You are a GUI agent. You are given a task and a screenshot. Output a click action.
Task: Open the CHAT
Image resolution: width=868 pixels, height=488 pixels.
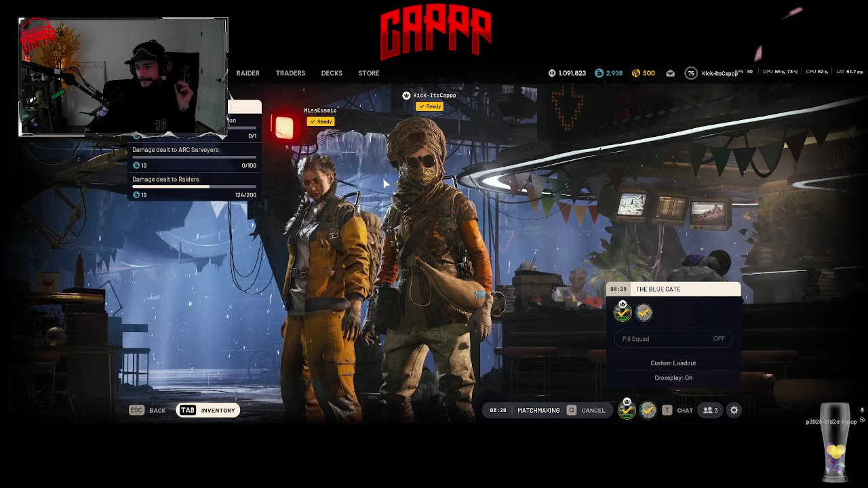pos(685,411)
